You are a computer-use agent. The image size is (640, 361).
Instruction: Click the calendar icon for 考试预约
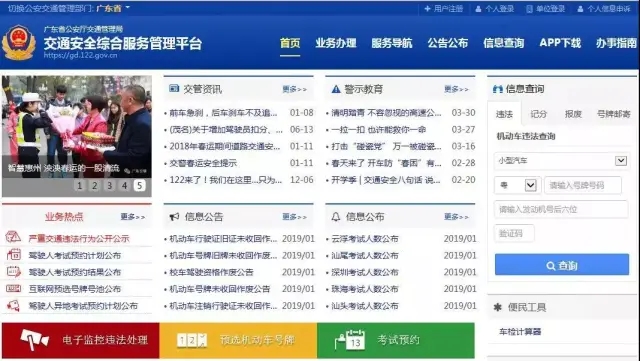pyautogui.click(x=350, y=340)
